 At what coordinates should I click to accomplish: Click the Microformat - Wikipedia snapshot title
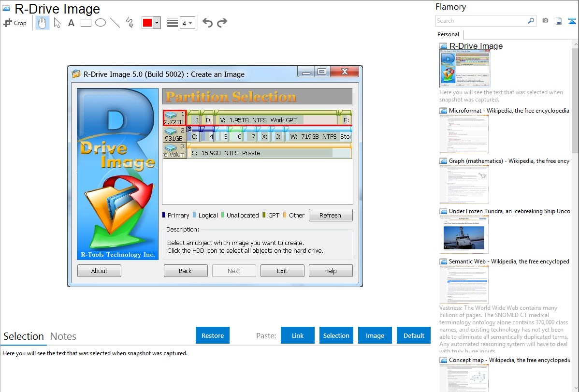tap(509, 111)
